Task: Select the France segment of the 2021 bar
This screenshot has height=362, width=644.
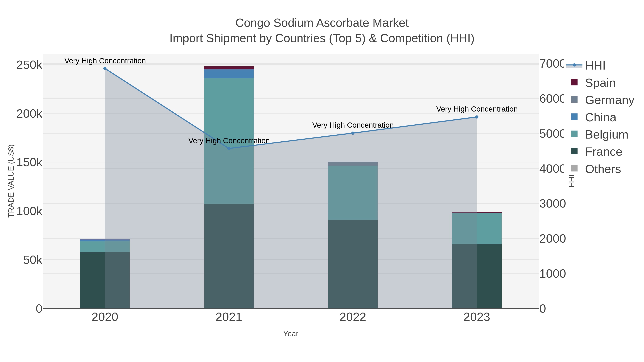Action: tap(229, 256)
